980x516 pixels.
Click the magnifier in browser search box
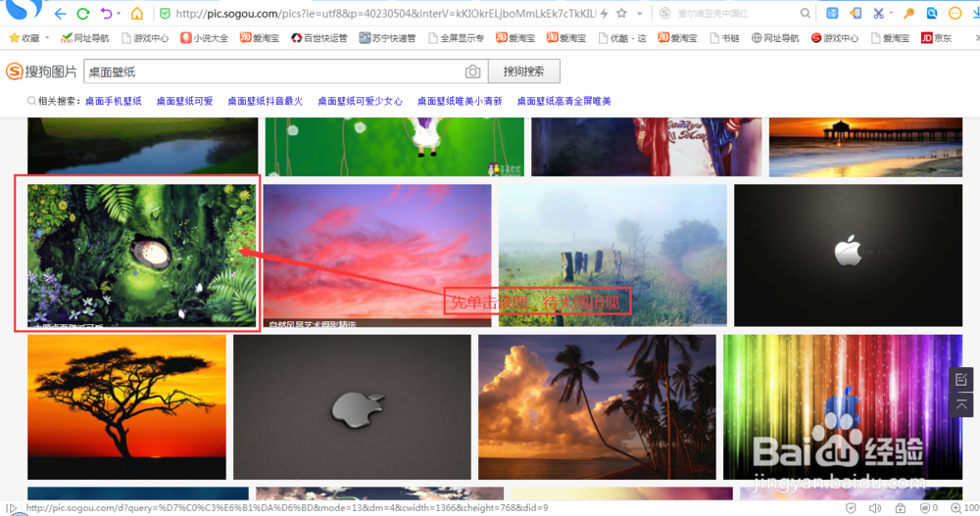805,13
